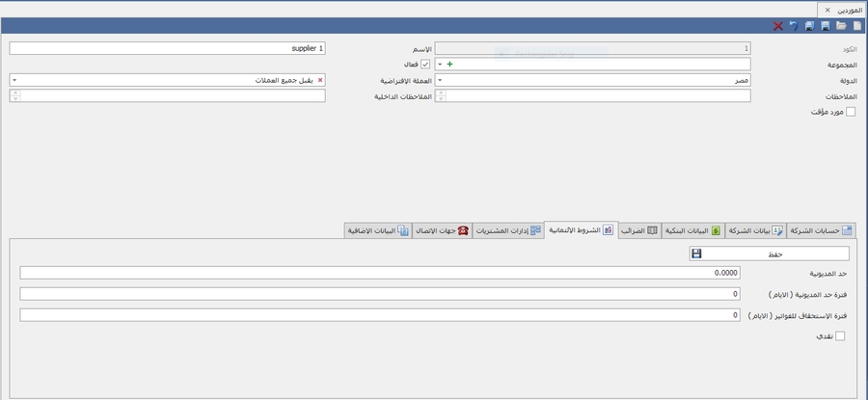The width and height of the screenshot is (868, 400).
Task: Expand the الدولة country dropdown
Action: coord(441,80)
